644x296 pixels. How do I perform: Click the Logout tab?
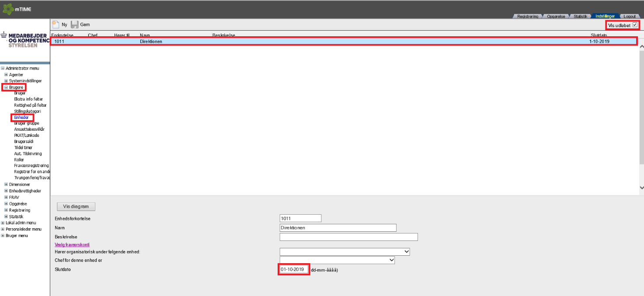(x=630, y=16)
